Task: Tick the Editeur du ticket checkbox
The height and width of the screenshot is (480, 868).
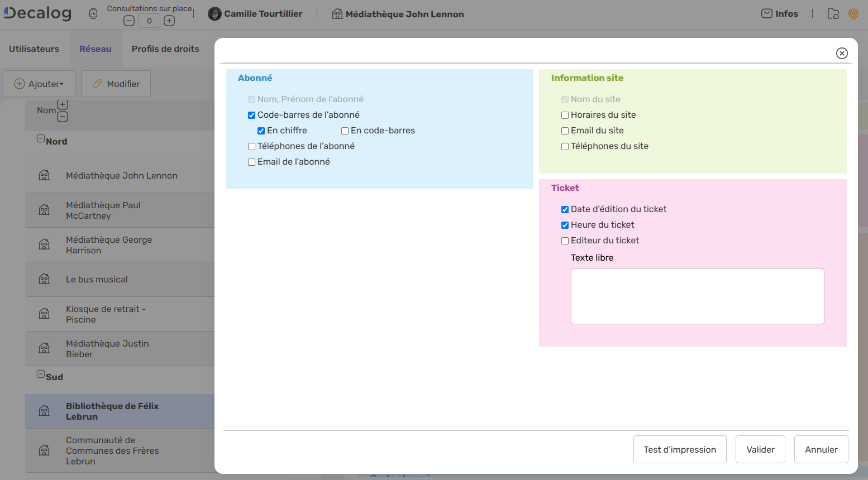Action: pos(565,241)
